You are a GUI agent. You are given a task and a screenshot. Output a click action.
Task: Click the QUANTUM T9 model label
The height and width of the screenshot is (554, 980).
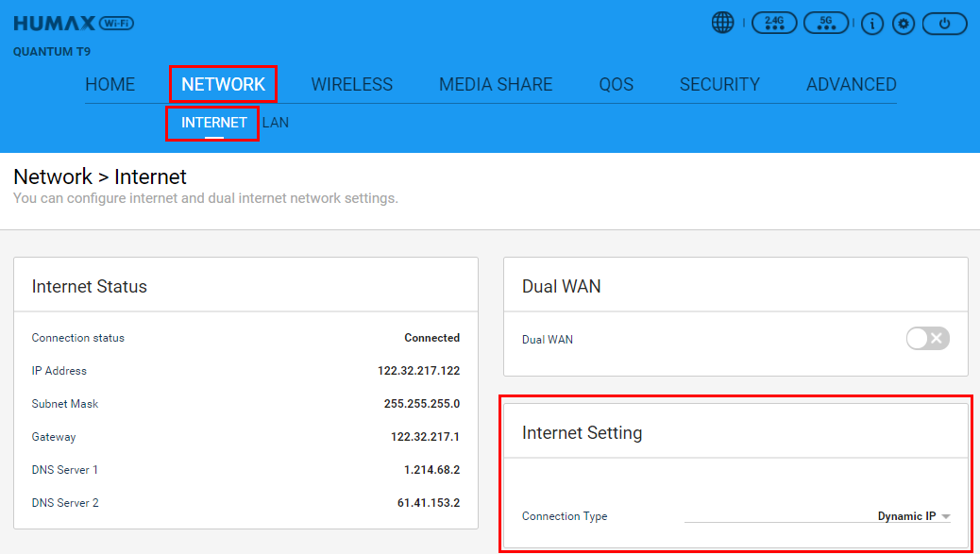click(52, 52)
